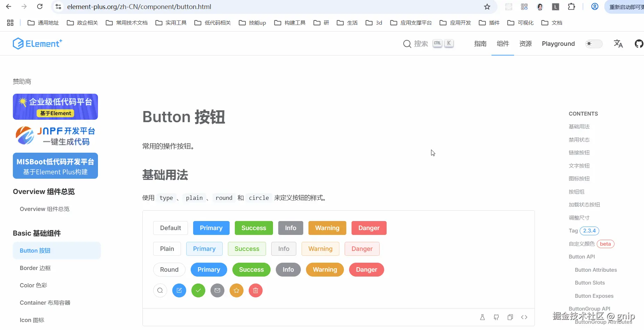Click the red circular delete icon button
644x330 pixels.
(x=256, y=290)
